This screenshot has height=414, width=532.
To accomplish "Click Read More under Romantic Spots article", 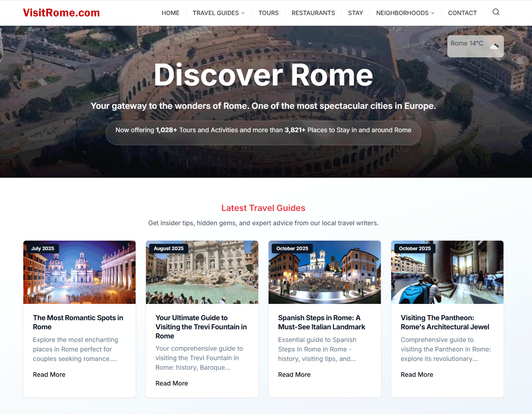I will click(x=49, y=374).
